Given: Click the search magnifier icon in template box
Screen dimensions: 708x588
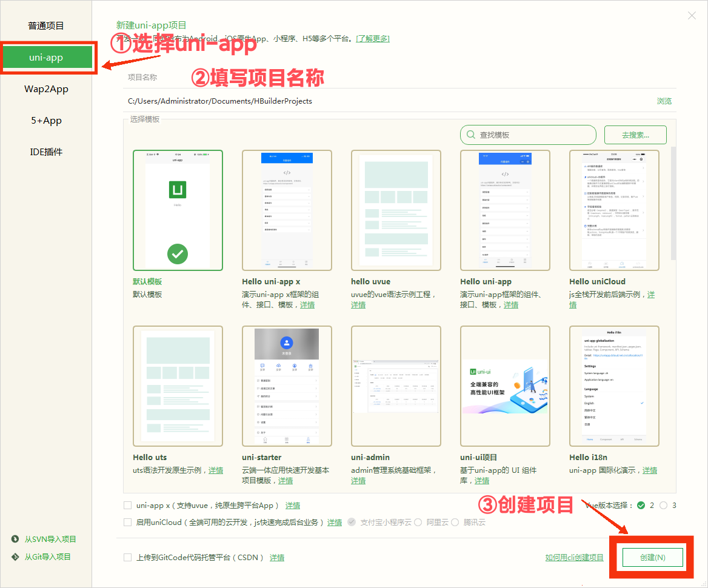Looking at the screenshot, I should pos(471,135).
